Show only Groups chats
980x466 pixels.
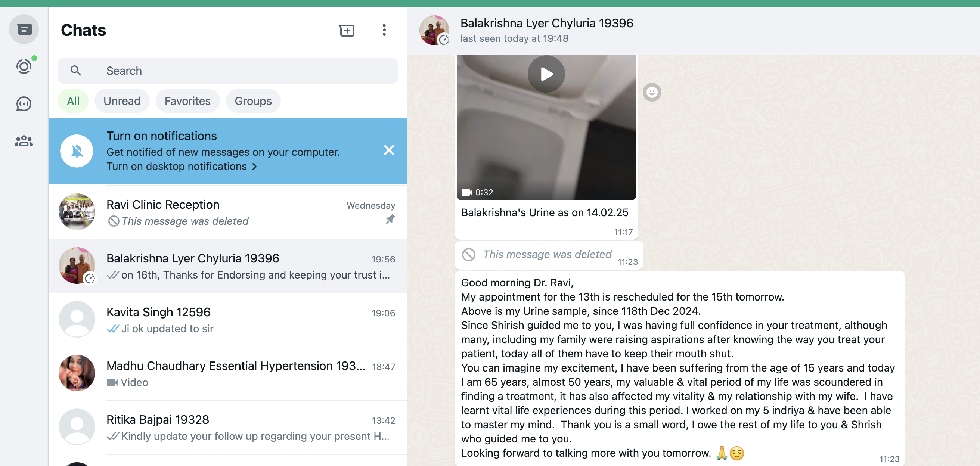(253, 101)
